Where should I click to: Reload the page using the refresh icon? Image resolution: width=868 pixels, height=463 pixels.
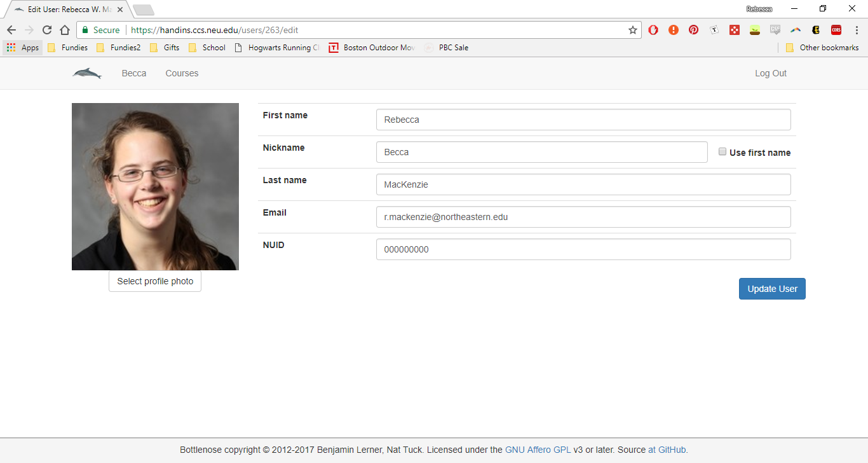46,30
